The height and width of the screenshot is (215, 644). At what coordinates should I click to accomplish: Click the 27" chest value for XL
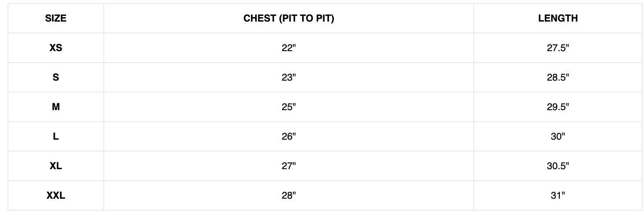point(288,166)
